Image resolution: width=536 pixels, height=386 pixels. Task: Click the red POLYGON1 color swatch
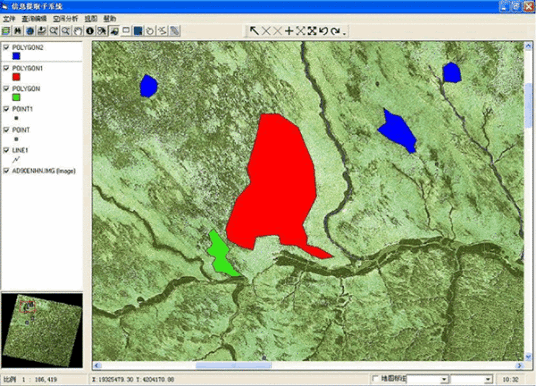(x=16, y=77)
